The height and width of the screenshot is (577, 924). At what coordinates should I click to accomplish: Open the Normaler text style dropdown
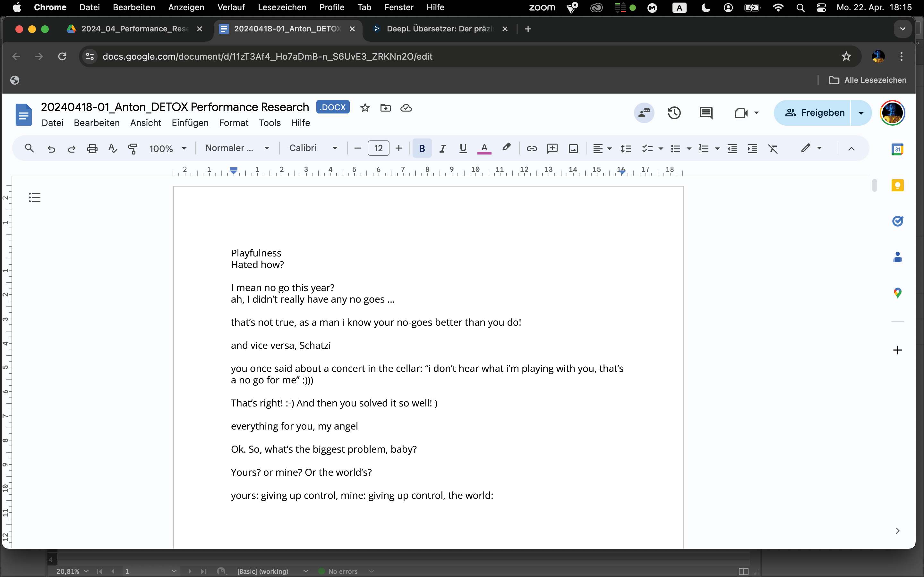237,148
